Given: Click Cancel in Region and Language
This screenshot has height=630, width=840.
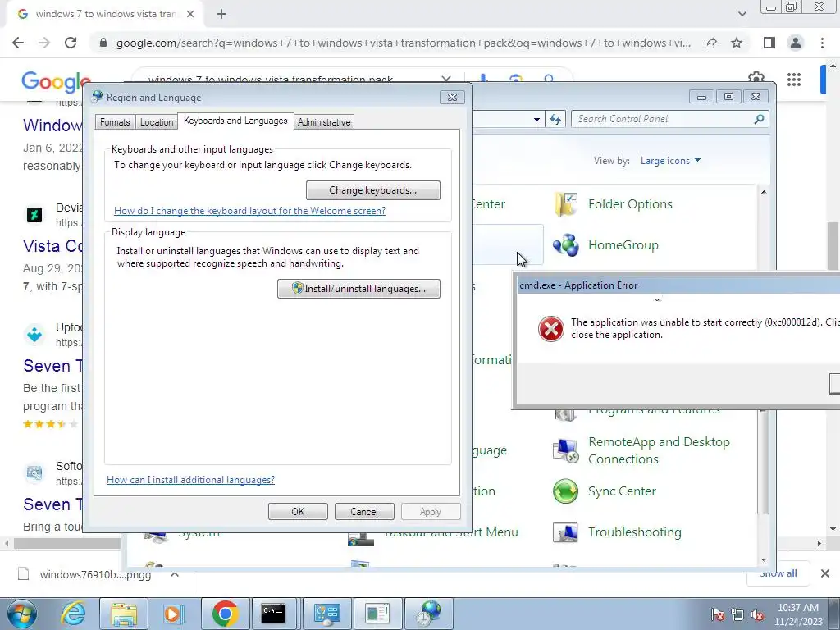Looking at the screenshot, I should (364, 512).
